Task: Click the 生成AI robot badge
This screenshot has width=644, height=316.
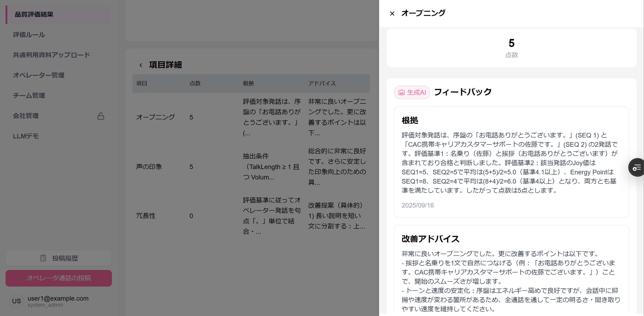Action: point(412,92)
